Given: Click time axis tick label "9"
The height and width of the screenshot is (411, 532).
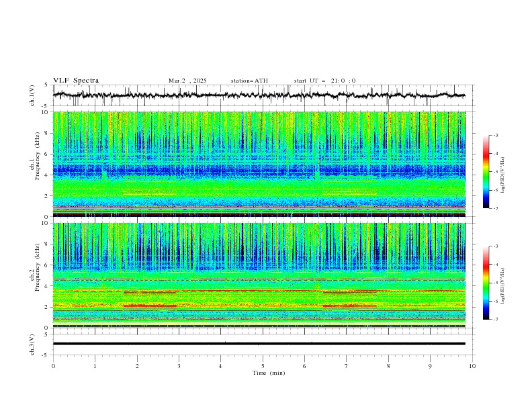Looking at the screenshot, I should click(430, 366).
